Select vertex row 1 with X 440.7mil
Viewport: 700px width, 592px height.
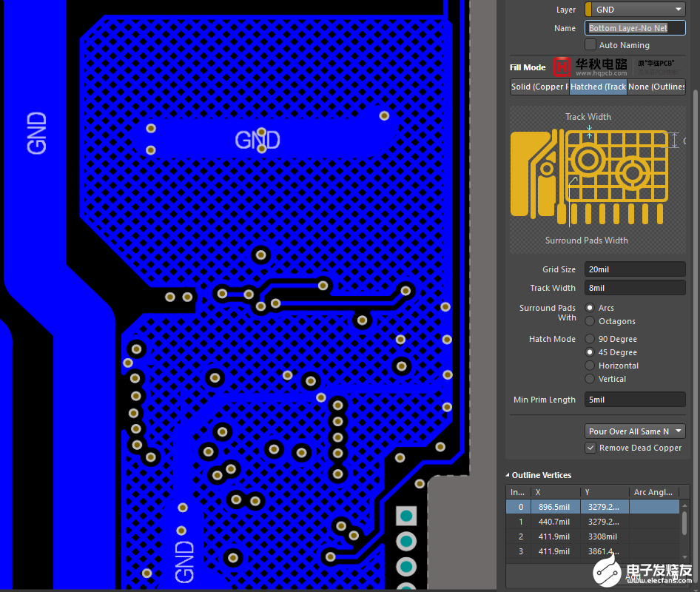(593, 522)
